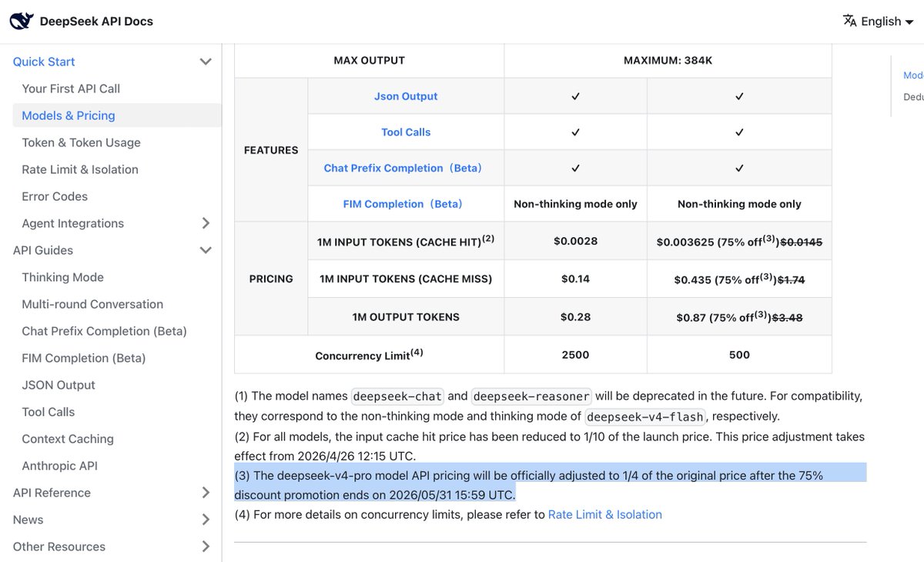Select API Reference in the sidebar
The width and height of the screenshot is (924, 562).
point(52,493)
